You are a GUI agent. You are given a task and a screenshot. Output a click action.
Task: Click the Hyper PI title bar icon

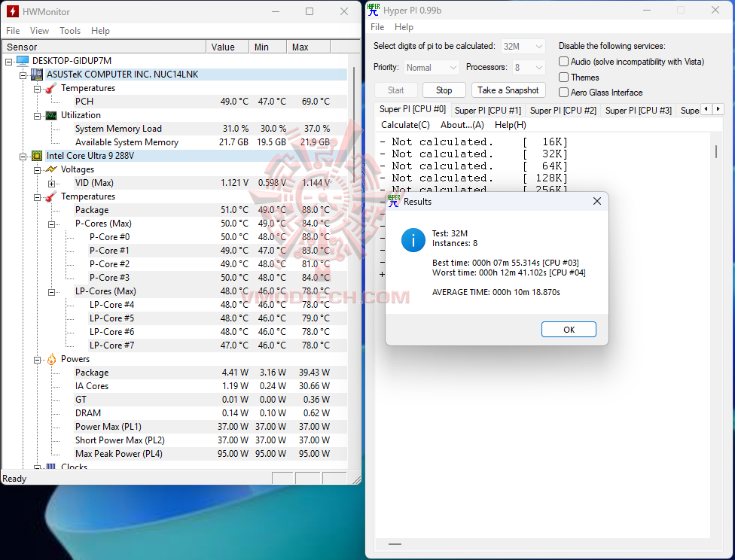[x=374, y=10]
